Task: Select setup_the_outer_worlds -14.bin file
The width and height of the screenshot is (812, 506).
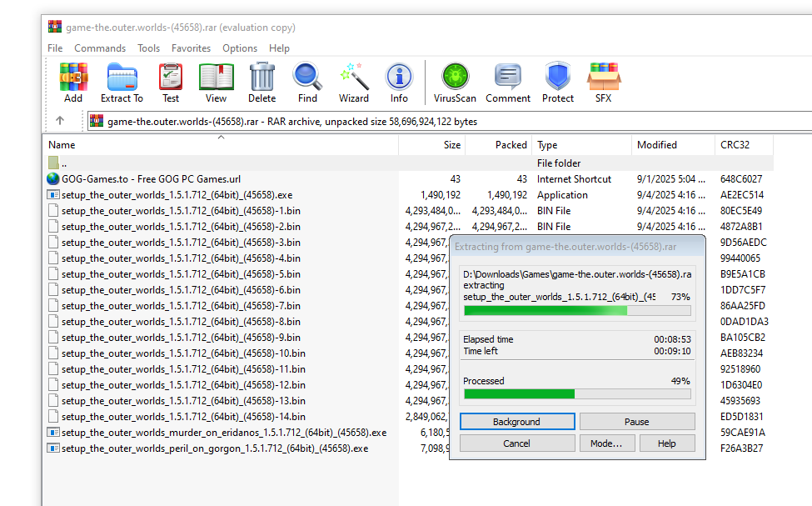Action: (x=183, y=416)
